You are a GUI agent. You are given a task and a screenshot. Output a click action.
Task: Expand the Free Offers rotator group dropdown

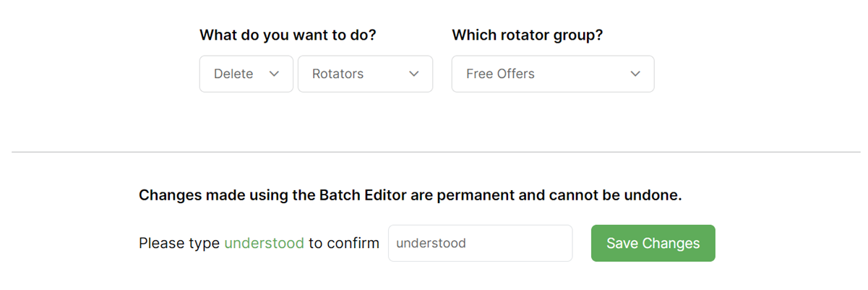tap(552, 74)
